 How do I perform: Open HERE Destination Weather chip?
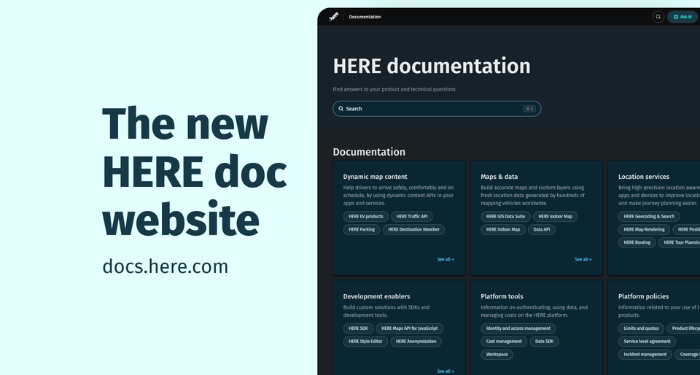point(413,229)
